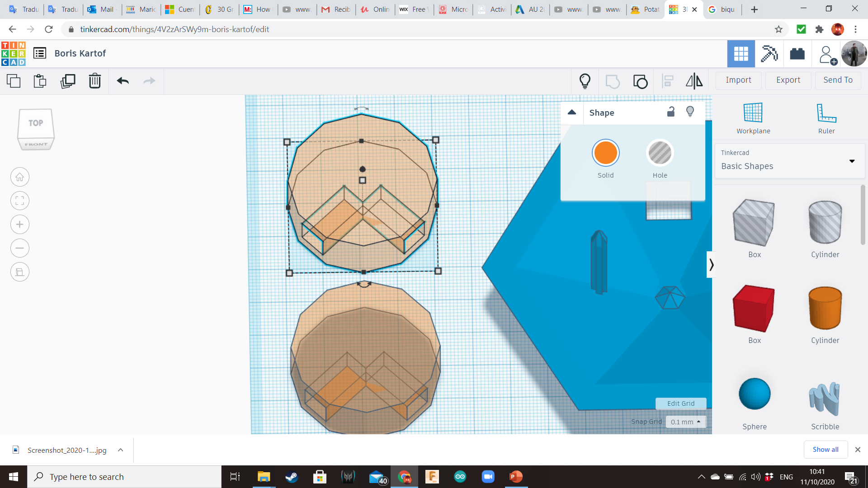Screen dimensions: 868x488
Task: Delete selected shape with trash icon
Action: (x=95, y=81)
